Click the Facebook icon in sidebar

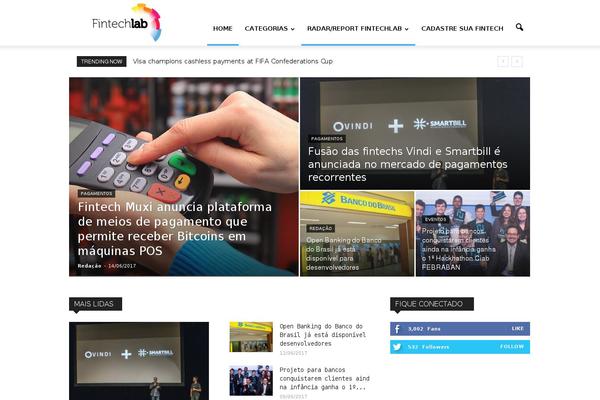click(397, 329)
